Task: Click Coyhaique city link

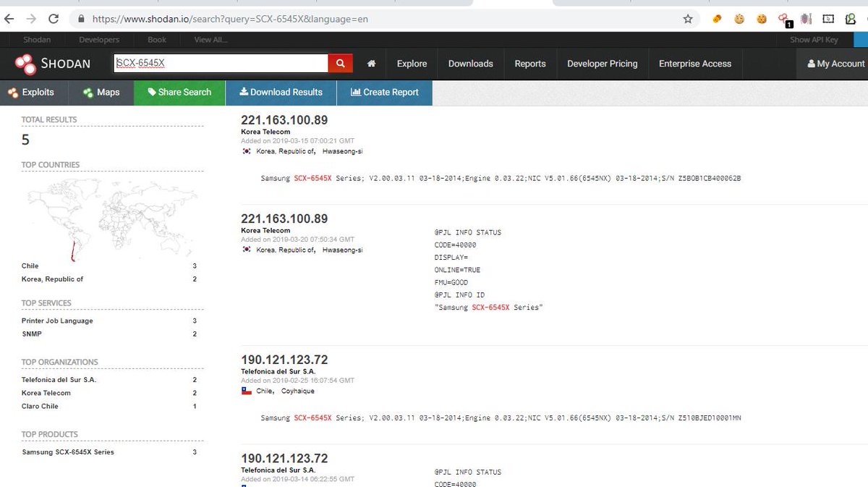Action: pos(298,391)
